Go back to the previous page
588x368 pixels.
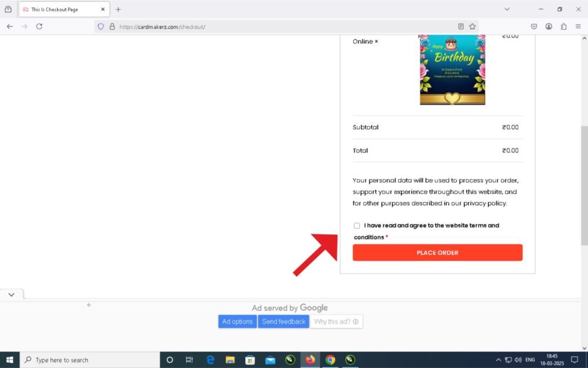pyautogui.click(x=10, y=26)
